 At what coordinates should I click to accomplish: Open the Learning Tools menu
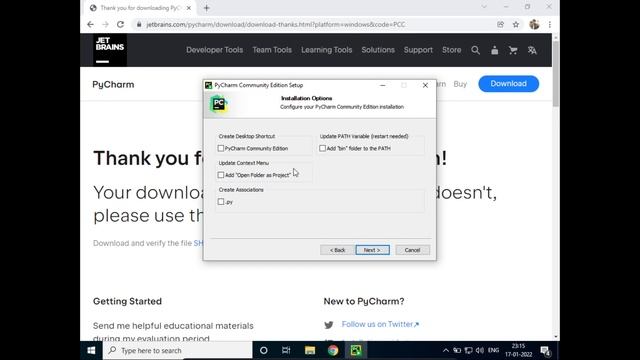(327, 50)
